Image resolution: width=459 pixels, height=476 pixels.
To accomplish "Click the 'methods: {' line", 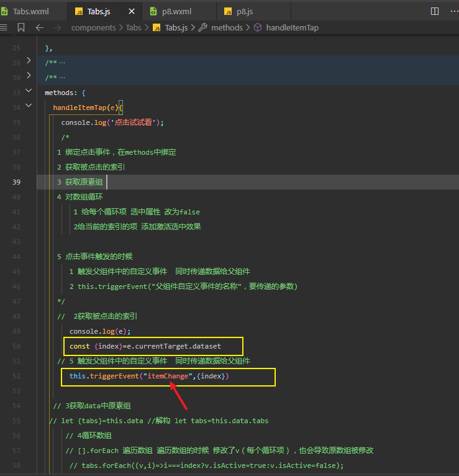I will pos(65,93).
